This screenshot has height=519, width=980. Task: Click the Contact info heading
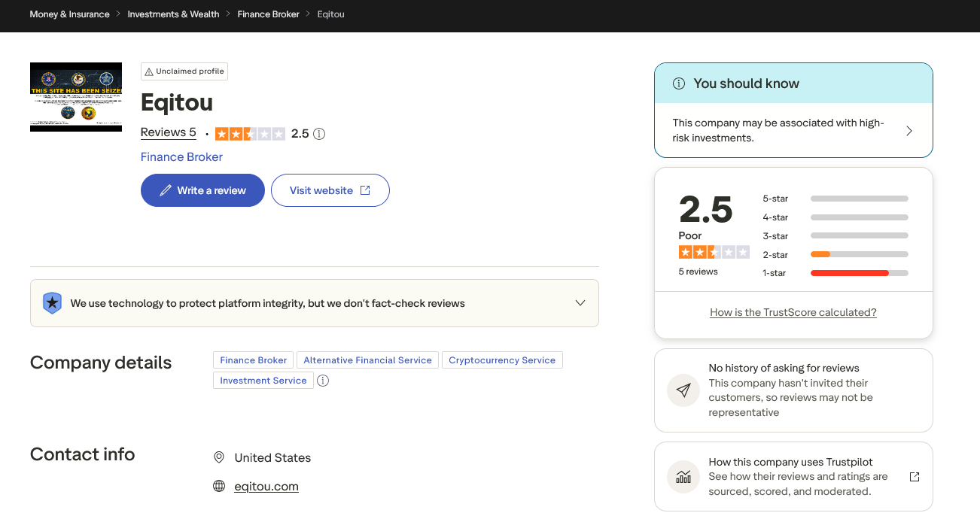tap(83, 454)
